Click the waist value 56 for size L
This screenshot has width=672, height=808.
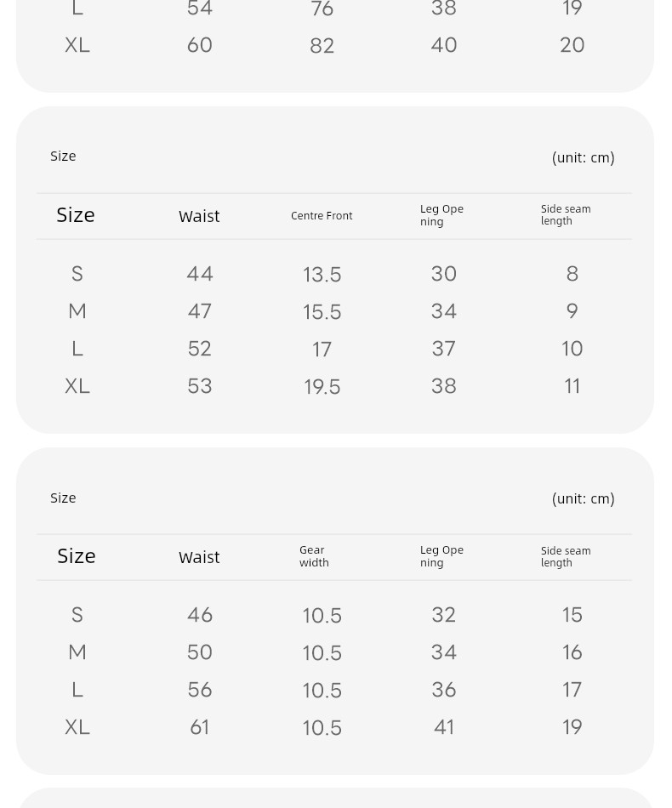tap(199, 690)
